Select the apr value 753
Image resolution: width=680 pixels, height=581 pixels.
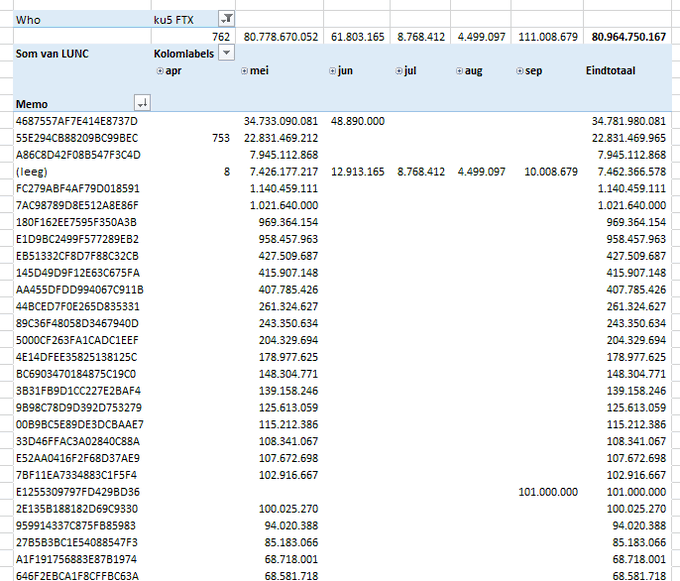pos(221,138)
